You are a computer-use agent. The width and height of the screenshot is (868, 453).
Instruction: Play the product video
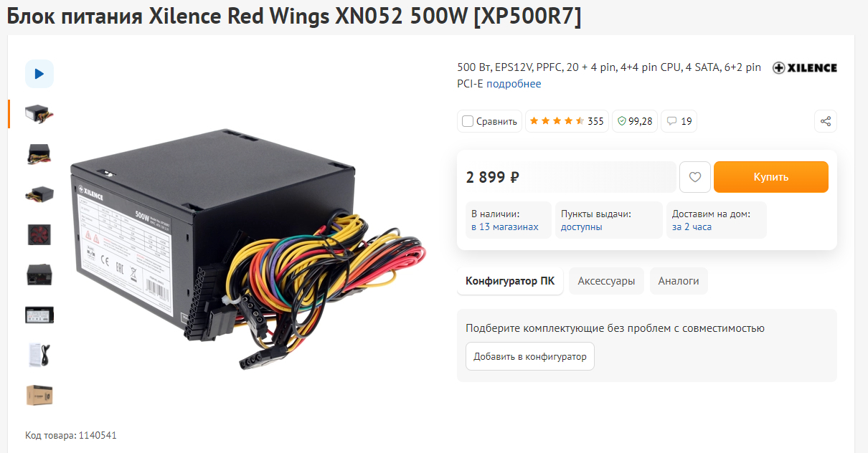pos(39,74)
